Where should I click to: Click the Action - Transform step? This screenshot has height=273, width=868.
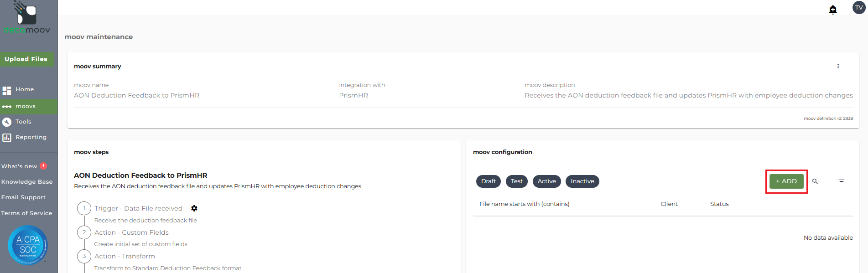click(x=125, y=256)
